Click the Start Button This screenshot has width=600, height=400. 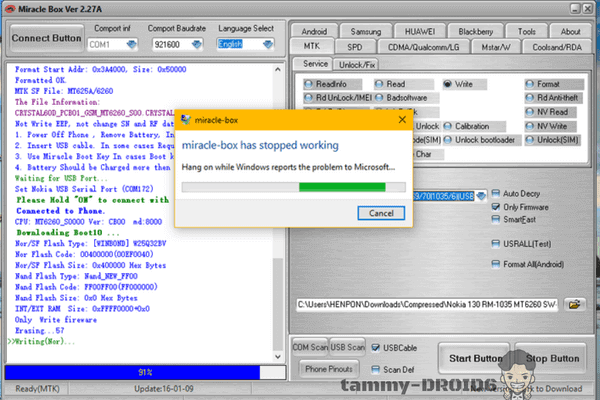[476, 358]
